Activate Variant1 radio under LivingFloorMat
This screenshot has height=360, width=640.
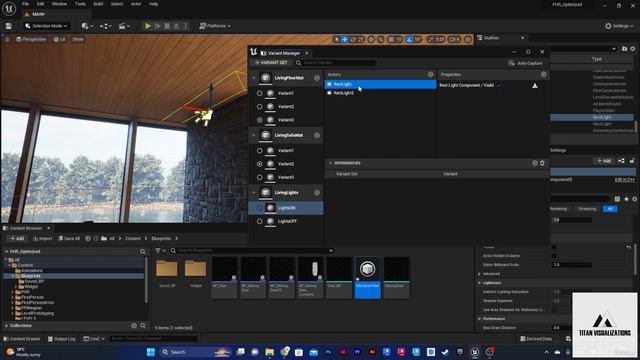(260, 93)
